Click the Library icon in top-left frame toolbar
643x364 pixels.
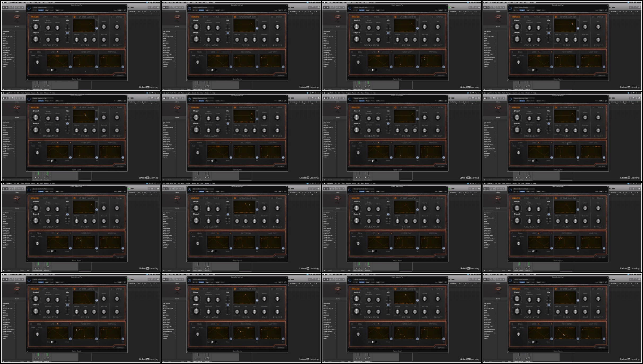[3, 7]
